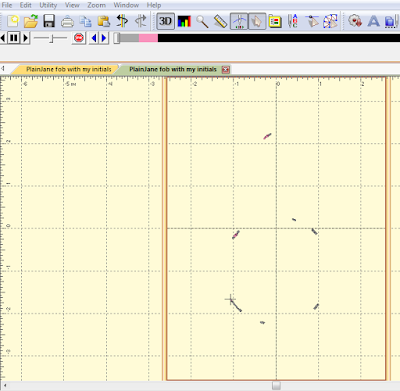The image size is (400, 391).
Task: Open the Help menu
Action: tap(154, 5)
